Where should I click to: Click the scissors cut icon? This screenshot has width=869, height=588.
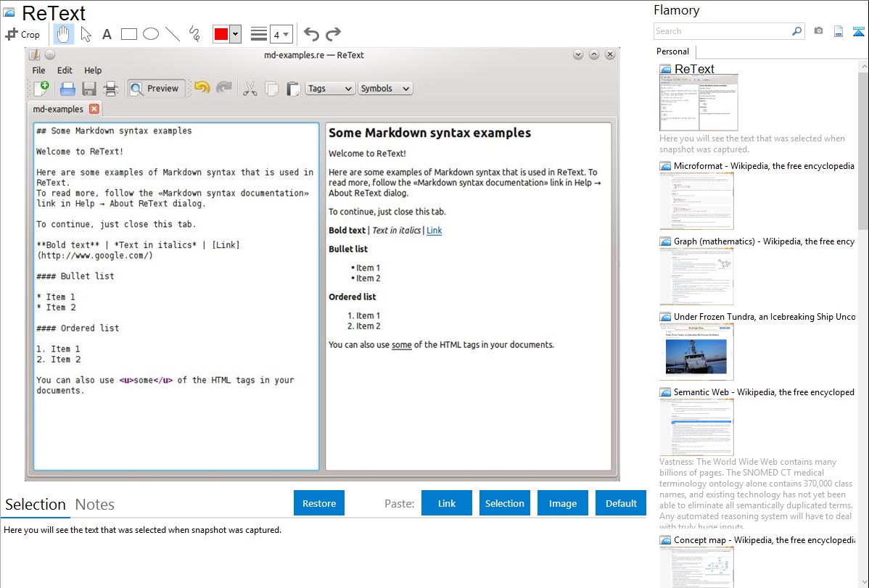pyautogui.click(x=250, y=88)
